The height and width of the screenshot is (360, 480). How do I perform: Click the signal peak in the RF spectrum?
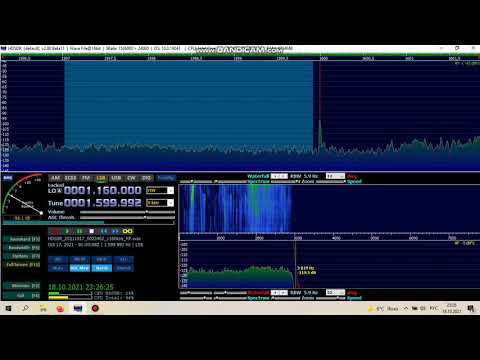click(320, 132)
